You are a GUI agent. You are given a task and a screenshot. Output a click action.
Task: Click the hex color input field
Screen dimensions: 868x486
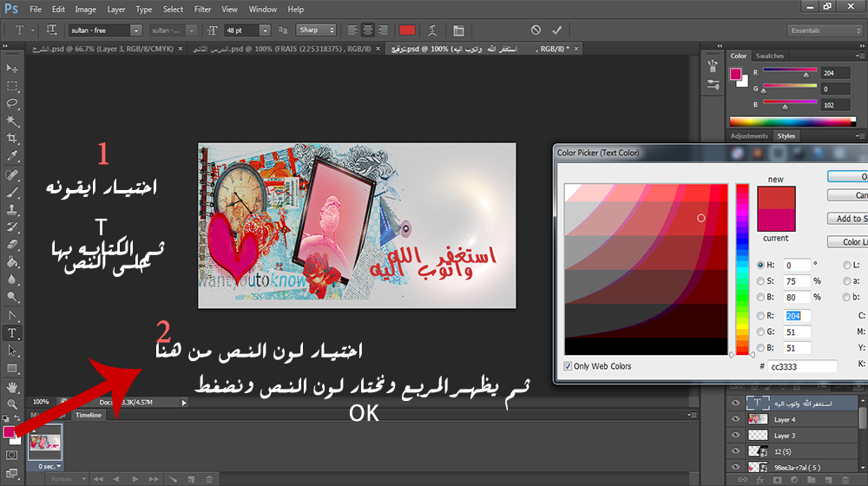[802, 367]
